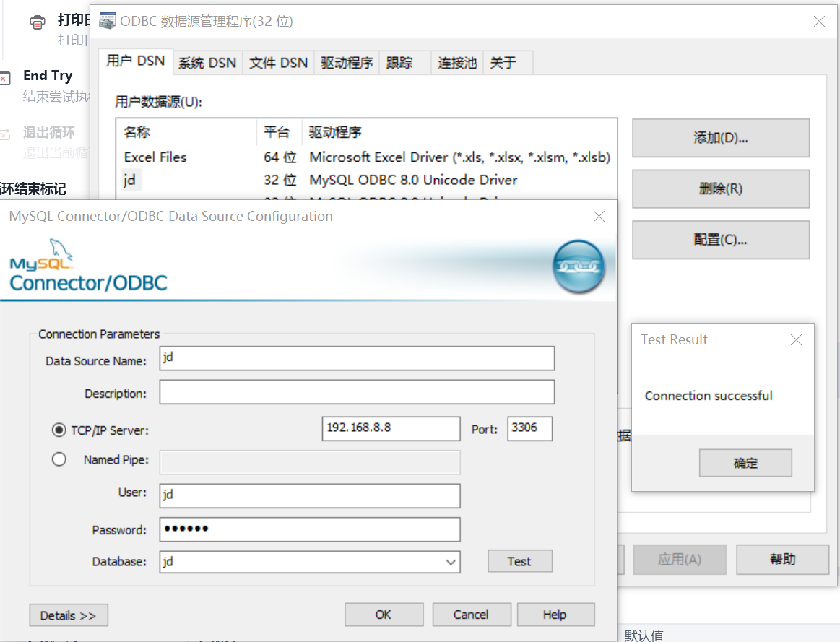Click the 添加(D)... button
Viewport: 840px width, 642px height.
pos(721,138)
